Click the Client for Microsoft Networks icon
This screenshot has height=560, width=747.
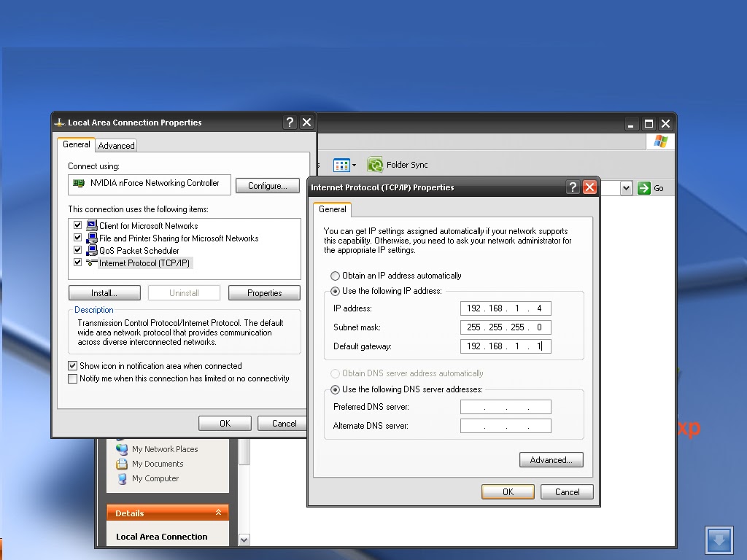tap(91, 225)
